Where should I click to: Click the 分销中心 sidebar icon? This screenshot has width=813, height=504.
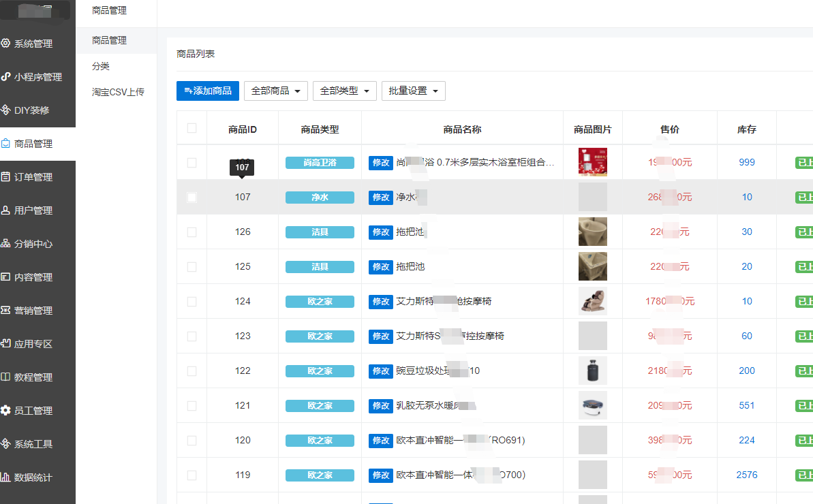[6, 244]
